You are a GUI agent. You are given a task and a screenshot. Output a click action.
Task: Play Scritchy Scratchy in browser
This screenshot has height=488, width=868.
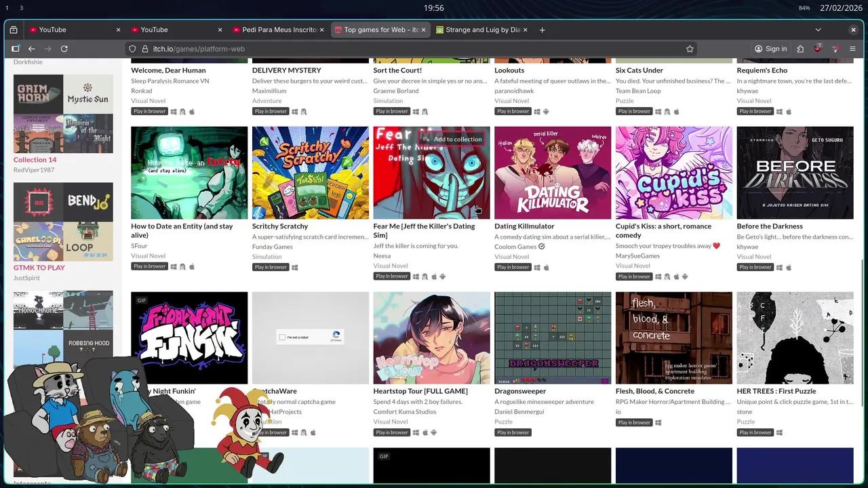271,267
